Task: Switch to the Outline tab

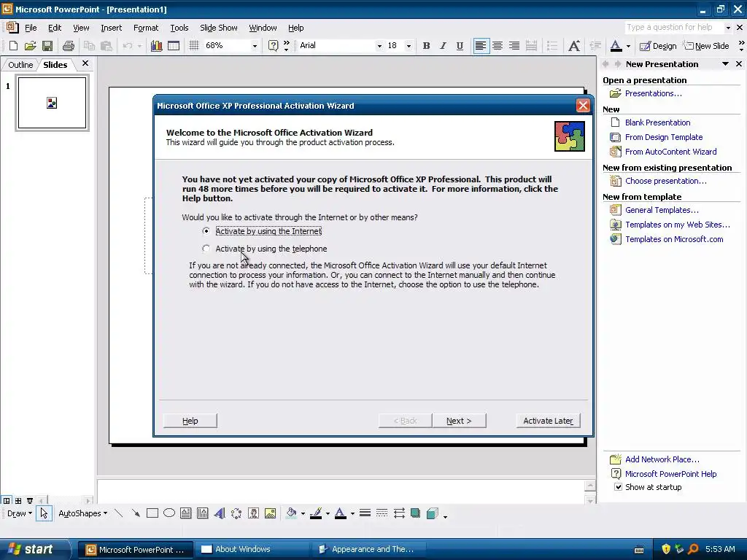Action: (20, 65)
